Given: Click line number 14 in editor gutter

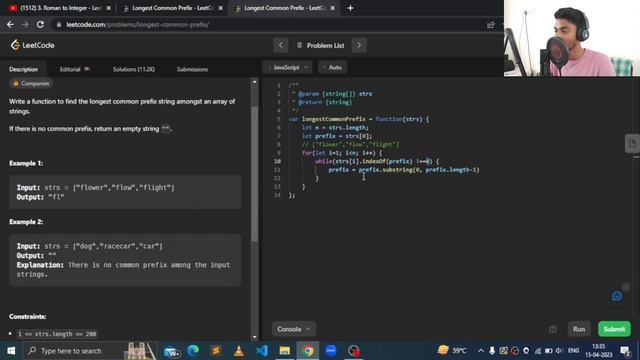Looking at the screenshot, I should [278, 195].
